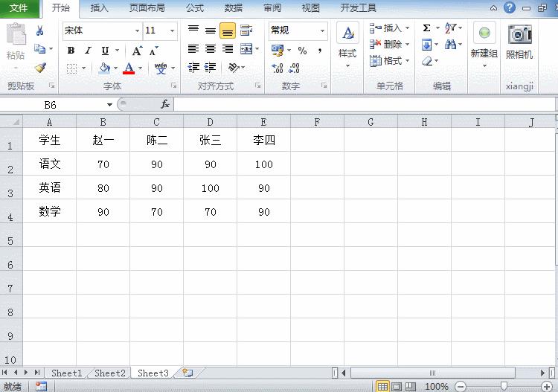Open the Styles (样式) gallery
This screenshot has width=558, height=392.
(x=347, y=45)
